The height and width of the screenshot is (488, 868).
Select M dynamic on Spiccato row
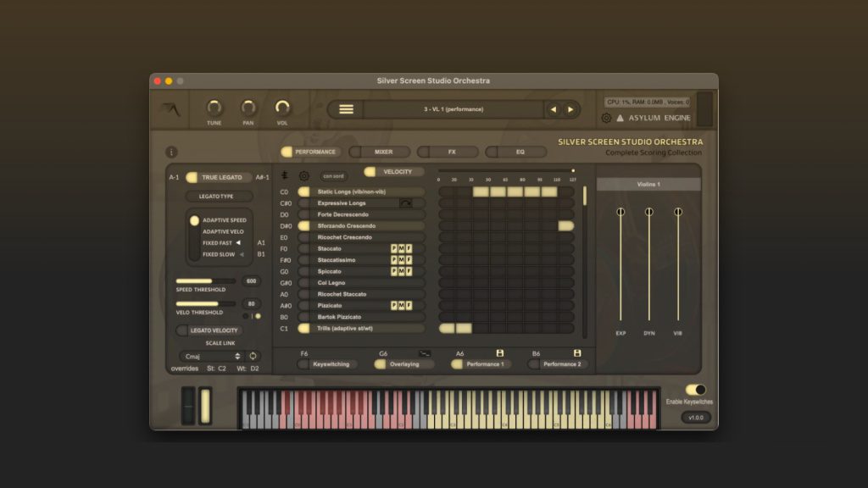pyautogui.click(x=401, y=271)
